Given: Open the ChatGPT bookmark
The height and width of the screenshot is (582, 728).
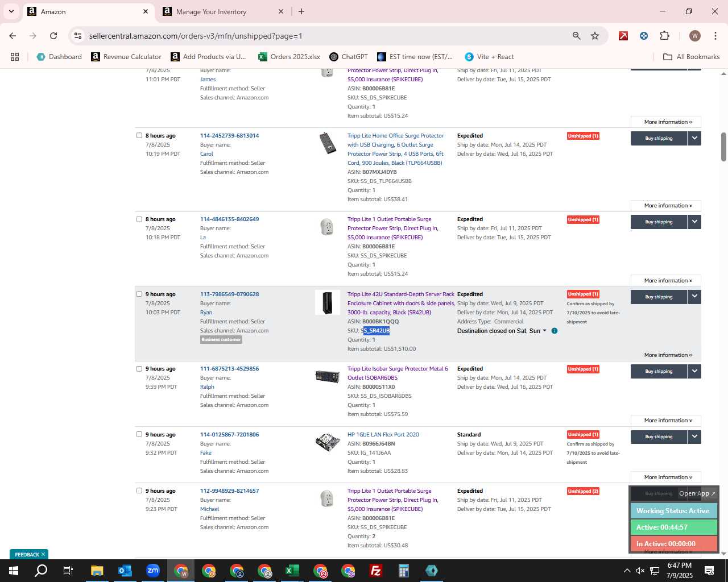Looking at the screenshot, I should tap(349, 57).
